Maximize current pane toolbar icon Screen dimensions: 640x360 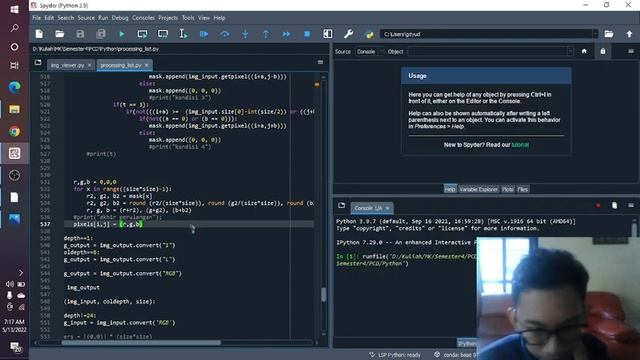(328, 34)
